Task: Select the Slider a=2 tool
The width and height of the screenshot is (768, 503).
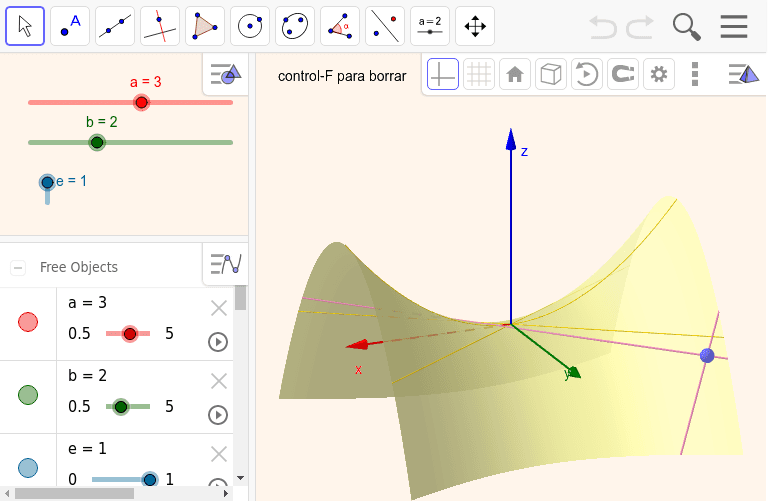Action: pyautogui.click(x=430, y=26)
